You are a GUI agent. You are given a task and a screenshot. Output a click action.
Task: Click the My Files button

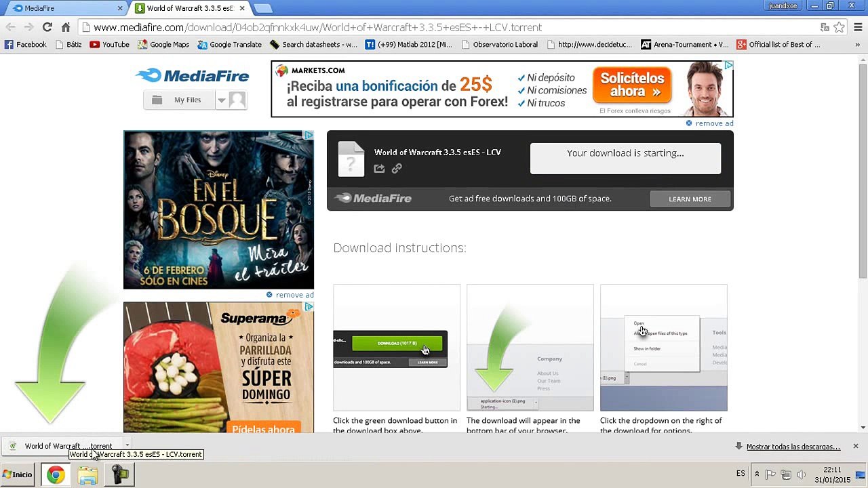click(179, 100)
